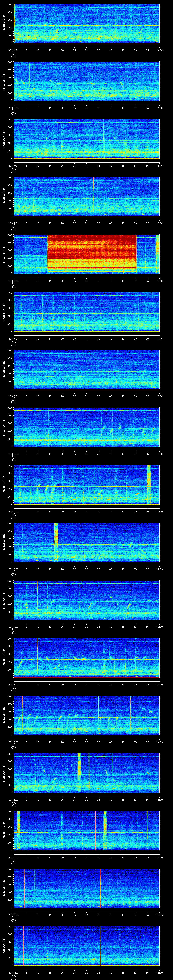Click the red burst near 2 seconds in the 20:15:00 panel
This screenshot has height=980, width=173.
18,831
